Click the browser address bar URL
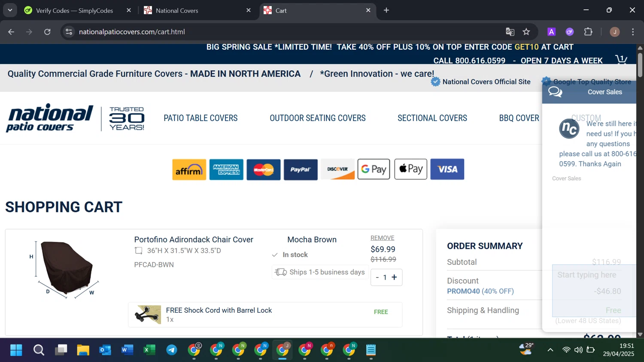644x362 pixels. [132, 32]
